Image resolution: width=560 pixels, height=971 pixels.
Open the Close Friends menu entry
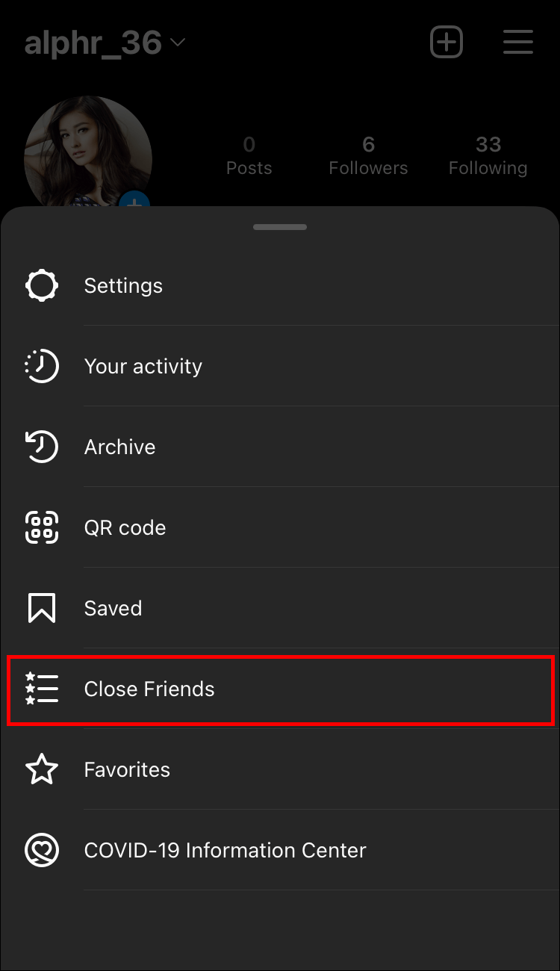[x=149, y=689]
